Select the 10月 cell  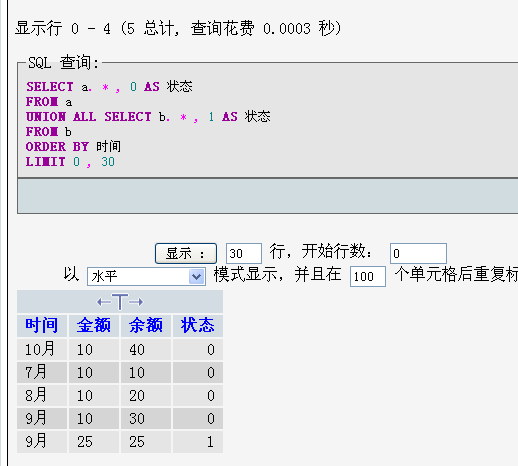[42, 350]
